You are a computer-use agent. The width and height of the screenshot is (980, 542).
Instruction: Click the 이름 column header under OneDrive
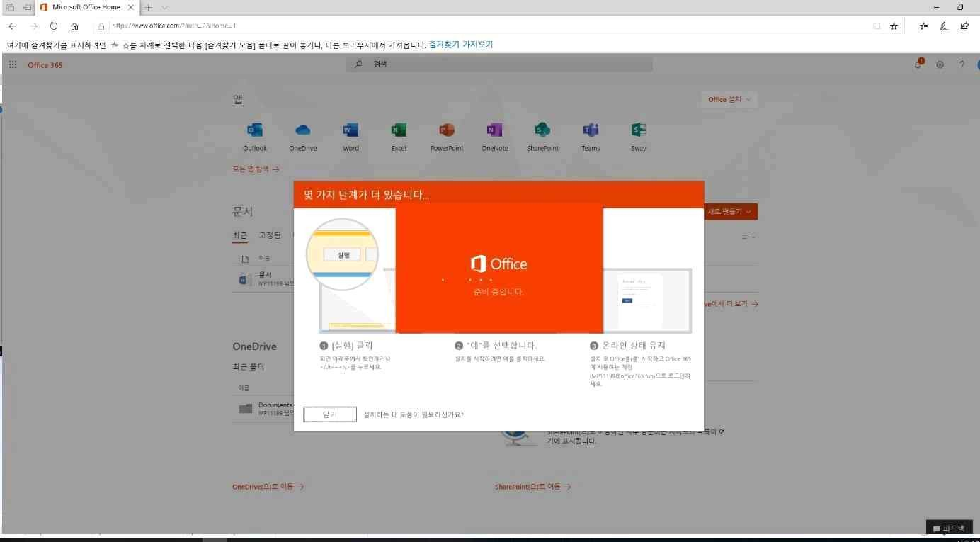(x=244, y=388)
